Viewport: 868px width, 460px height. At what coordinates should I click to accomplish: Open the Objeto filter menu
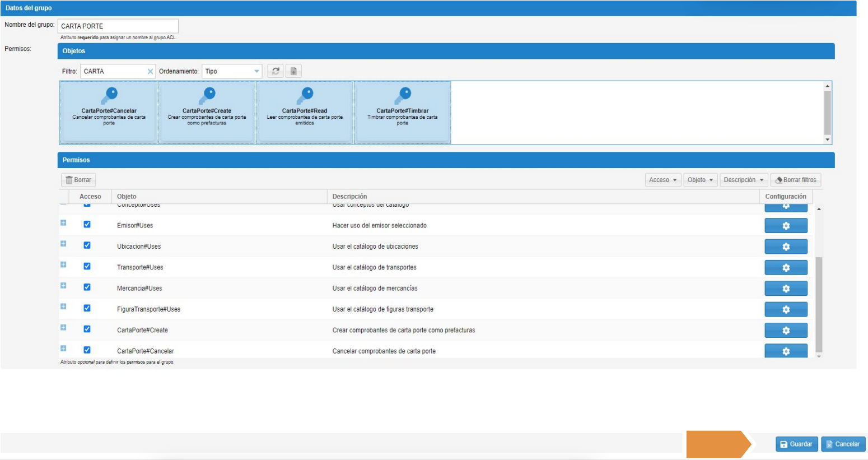[x=700, y=180]
